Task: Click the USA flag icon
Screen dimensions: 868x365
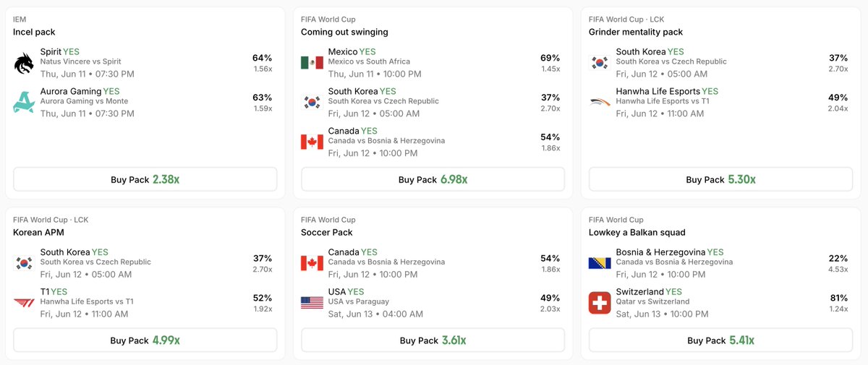Action: (x=312, y=303)
